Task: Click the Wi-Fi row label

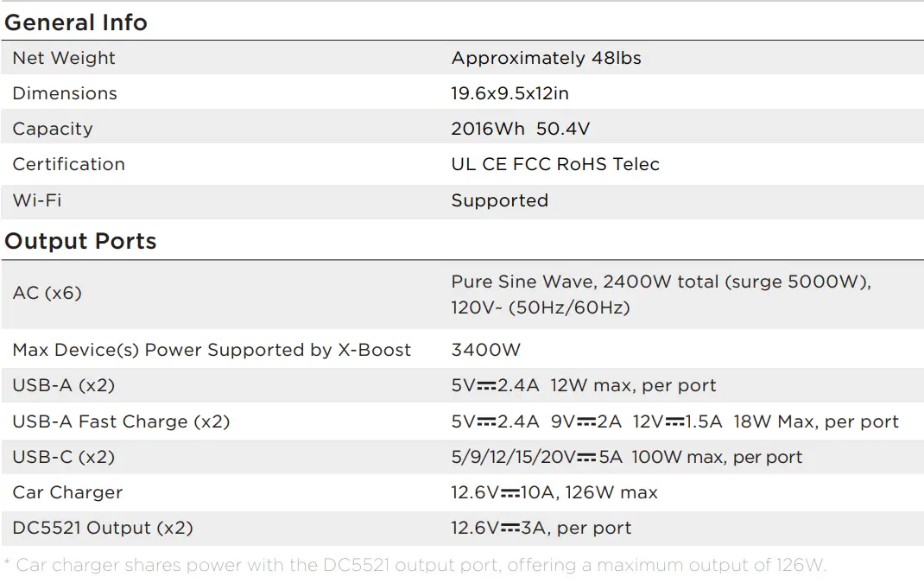Action: [37, 200]
